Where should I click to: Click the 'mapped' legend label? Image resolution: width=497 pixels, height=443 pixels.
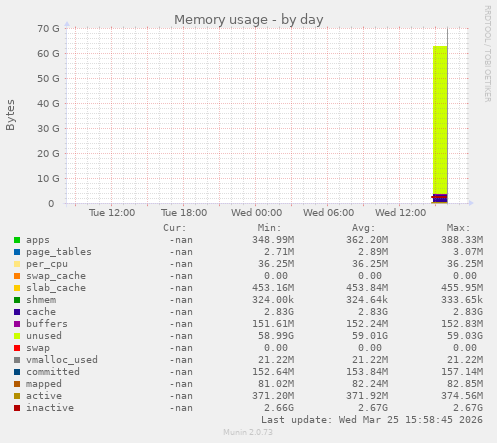pyautogui.click(x=44, y=384)
